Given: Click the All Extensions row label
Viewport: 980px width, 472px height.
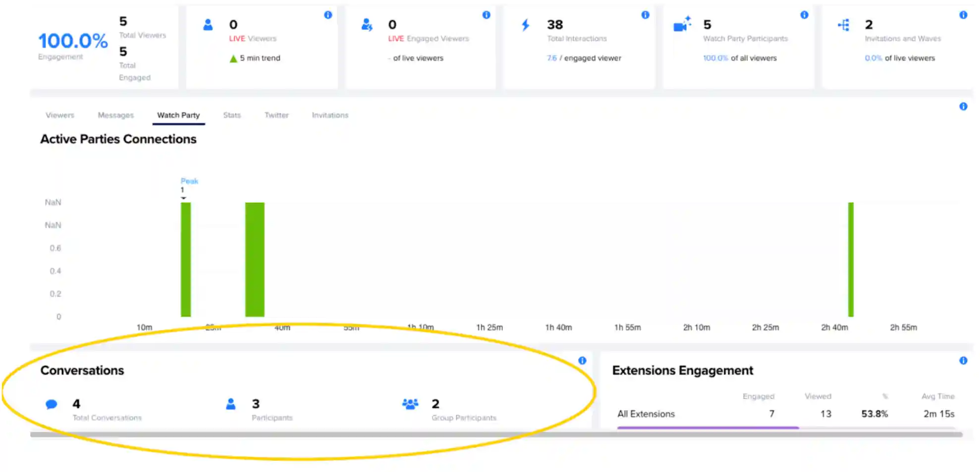Looking at the screenshot, I should click(x=646, y=414).
